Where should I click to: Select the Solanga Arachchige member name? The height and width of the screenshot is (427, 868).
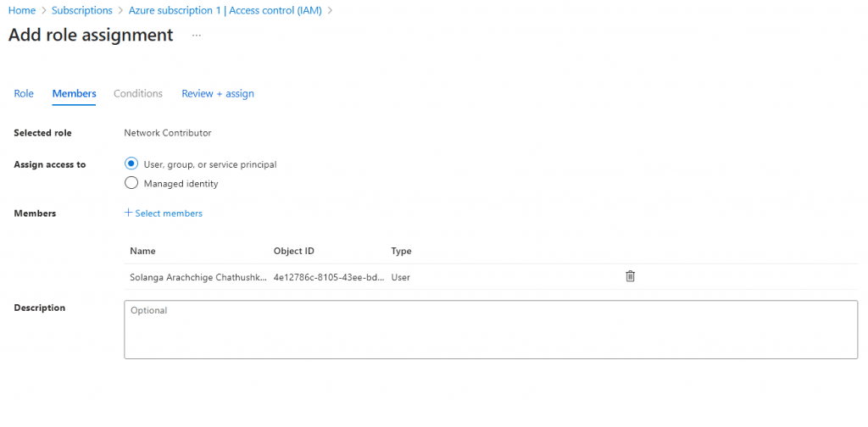tap(198, 277)
